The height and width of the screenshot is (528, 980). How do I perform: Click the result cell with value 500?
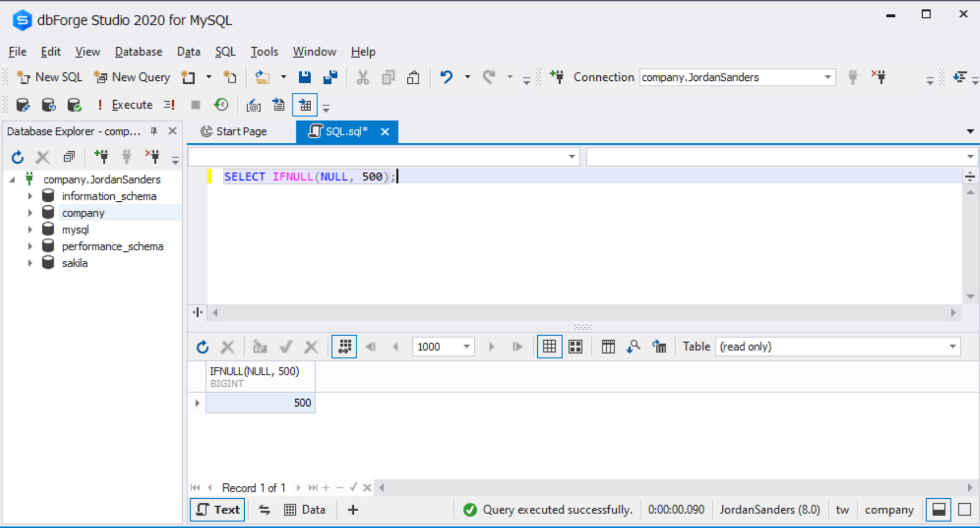[x=260, y=403]
